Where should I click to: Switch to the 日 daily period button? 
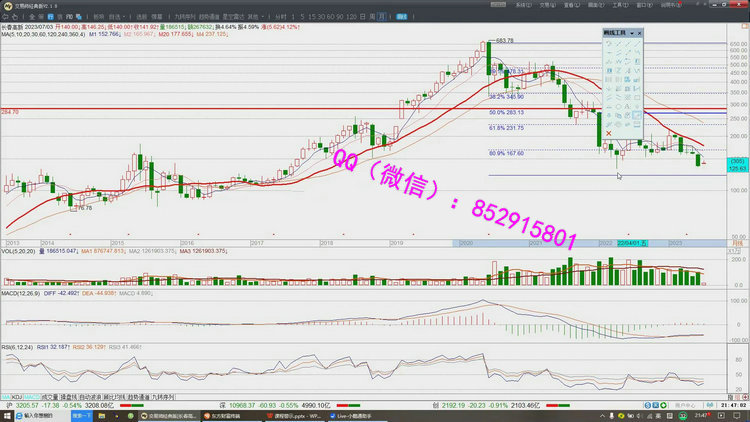click(x=360, y=17)
